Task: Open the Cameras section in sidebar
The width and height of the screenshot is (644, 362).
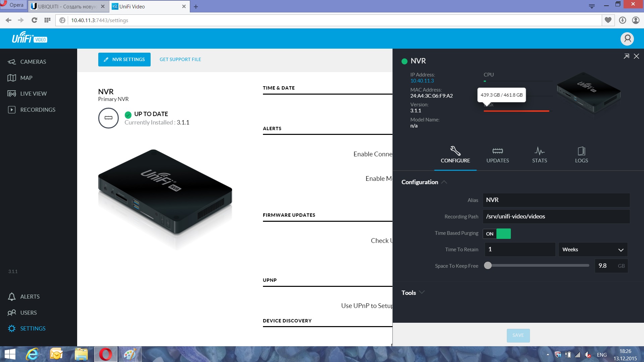Action: 27,62
